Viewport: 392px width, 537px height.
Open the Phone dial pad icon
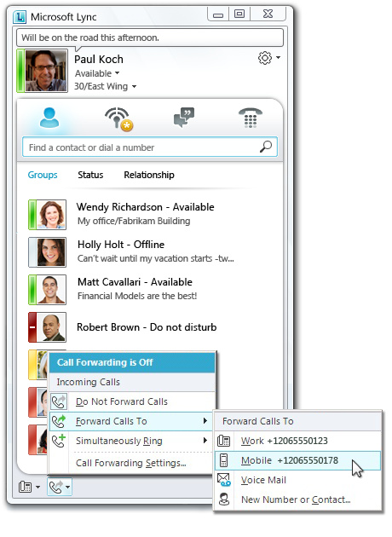click(251, 118)
